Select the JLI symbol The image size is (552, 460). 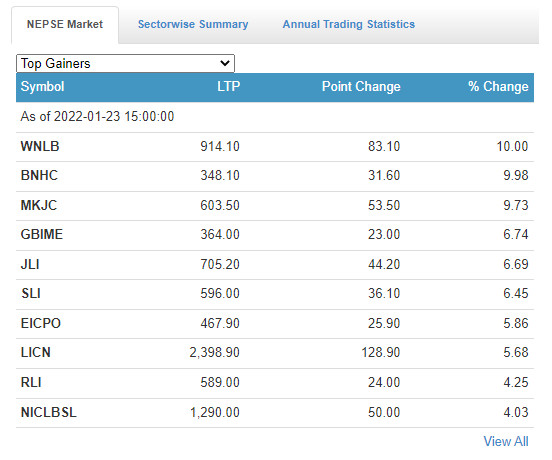(30, 264)
